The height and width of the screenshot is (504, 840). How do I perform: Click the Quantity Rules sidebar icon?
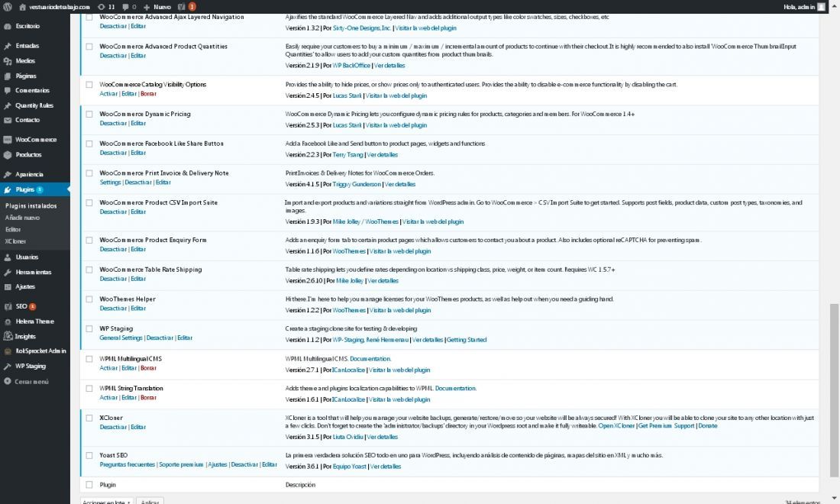tap(8, 105)
